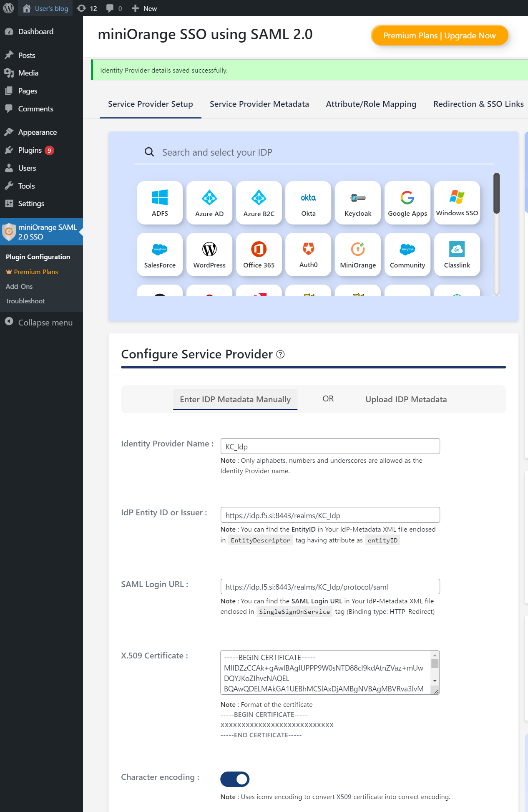Select the Okta IDP tile
Screen dimensions: 528x812
click(309, 203)
